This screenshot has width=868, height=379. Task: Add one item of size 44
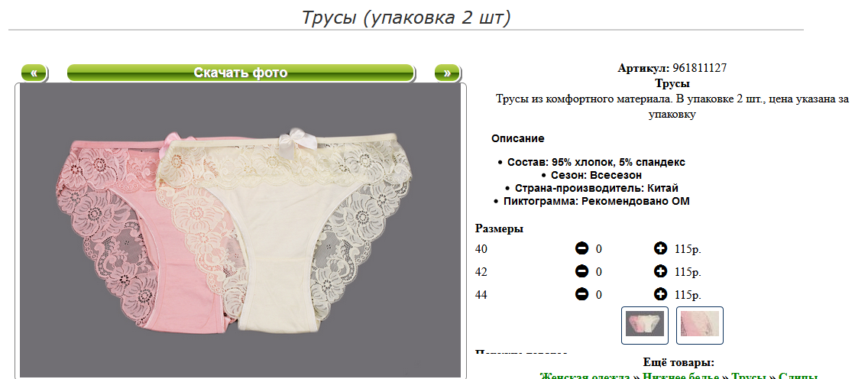tap(660, 294)
